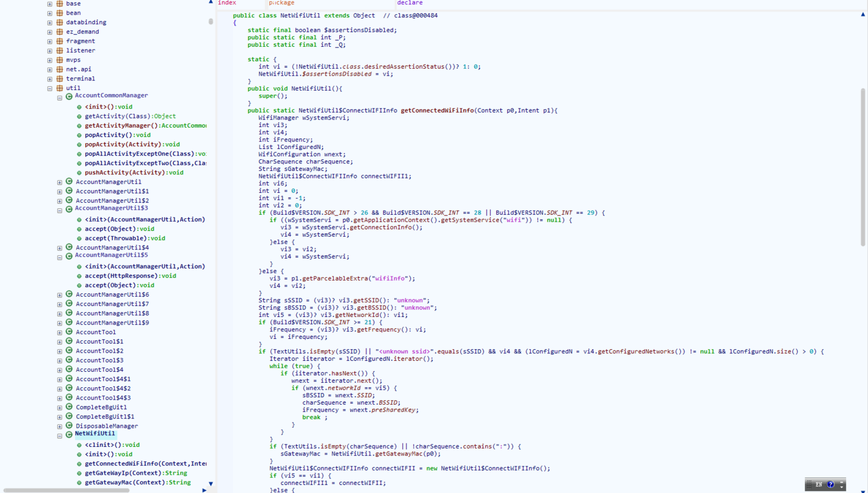This screenshot has width=868, height=493.
Task: Collapse the NetWifiUtil class node
Action: pos(59,436)
